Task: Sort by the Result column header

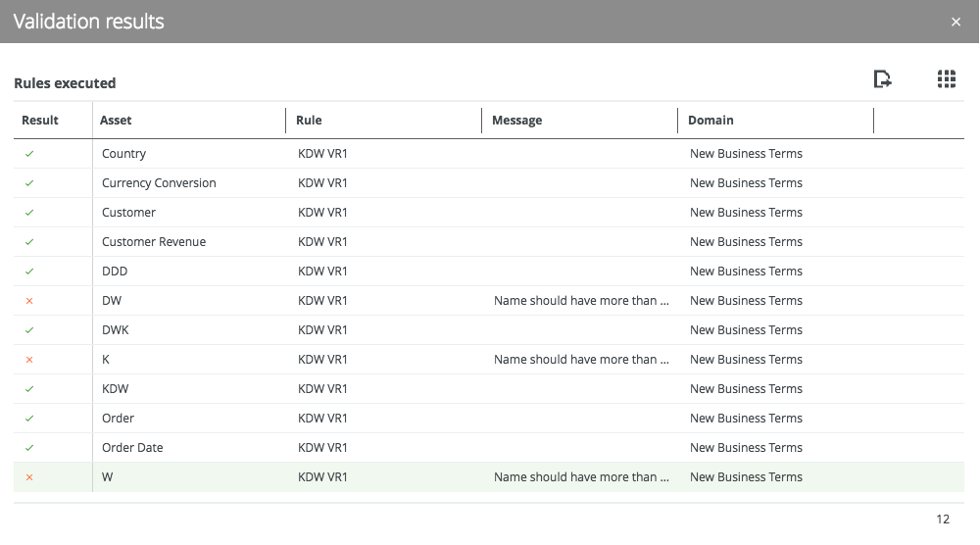Action: click(x=40, y=120)
